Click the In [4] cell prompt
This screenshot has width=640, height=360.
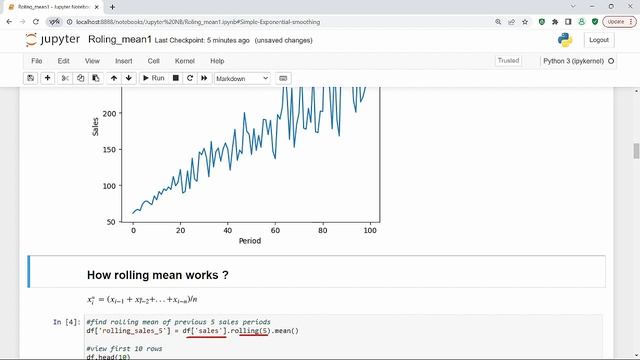click(x=67, y=322)
